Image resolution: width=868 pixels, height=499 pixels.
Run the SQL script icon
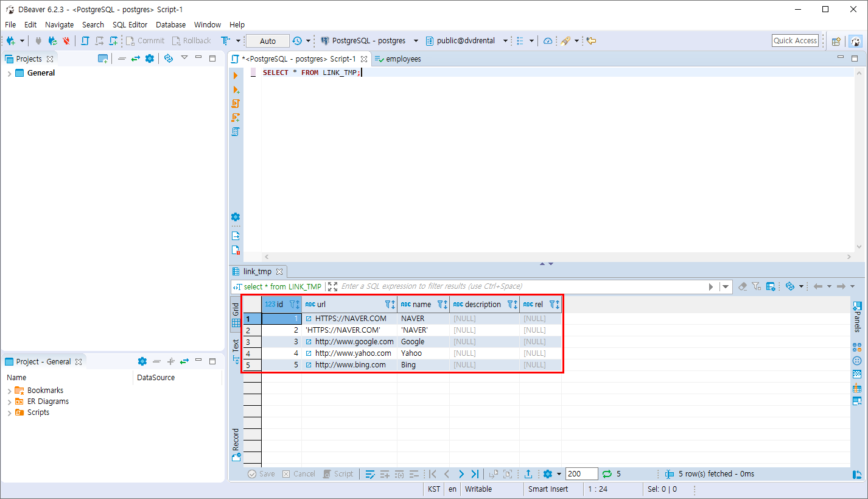pyautogui.click(x=236, y=104)
